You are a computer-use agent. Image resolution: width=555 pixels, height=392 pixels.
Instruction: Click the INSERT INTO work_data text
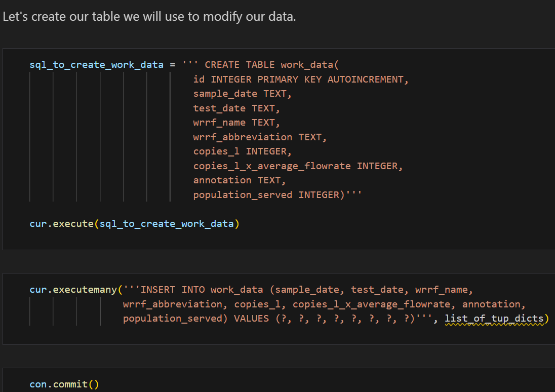pos(202,290)
